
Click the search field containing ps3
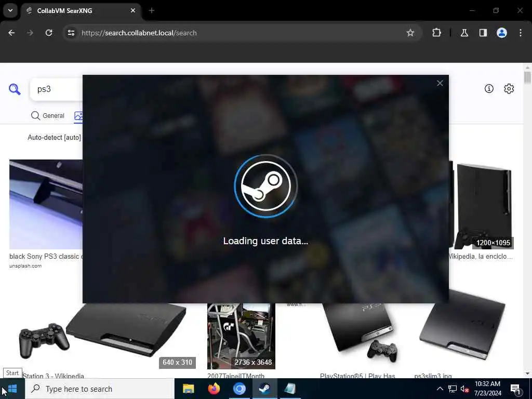pyautogui.click(x=56, y=89)
